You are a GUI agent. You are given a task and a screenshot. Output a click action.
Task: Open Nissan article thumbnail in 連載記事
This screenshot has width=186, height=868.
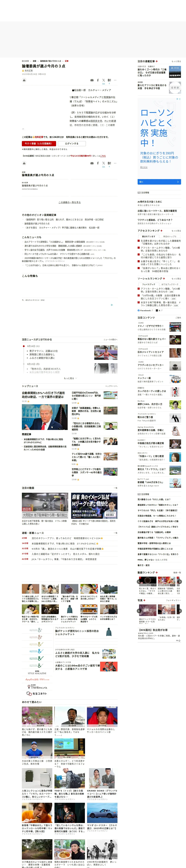coord(175,72)
